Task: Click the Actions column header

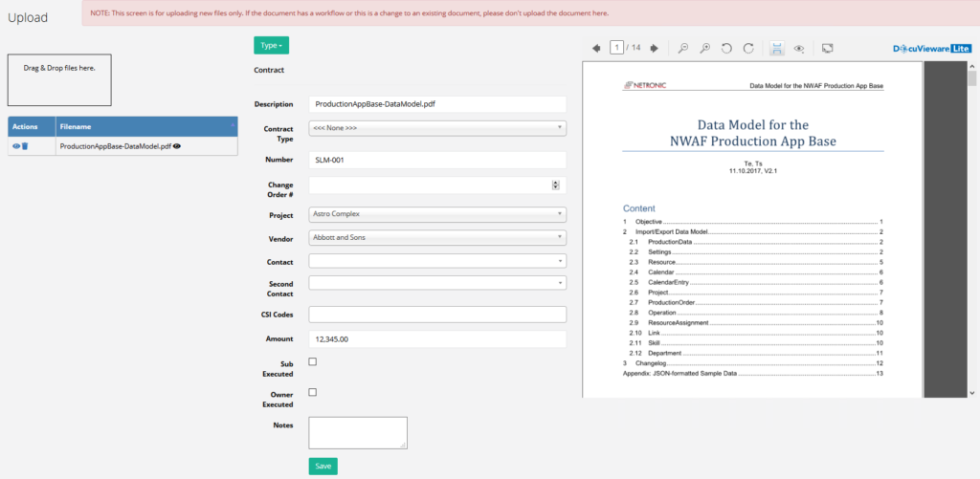Action: 32,127
